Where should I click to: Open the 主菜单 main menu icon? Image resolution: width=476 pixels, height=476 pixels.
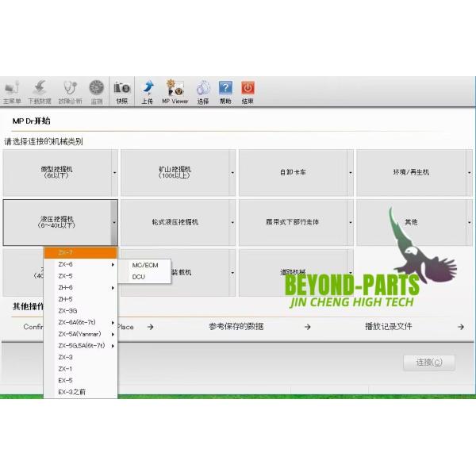point(12,92)
